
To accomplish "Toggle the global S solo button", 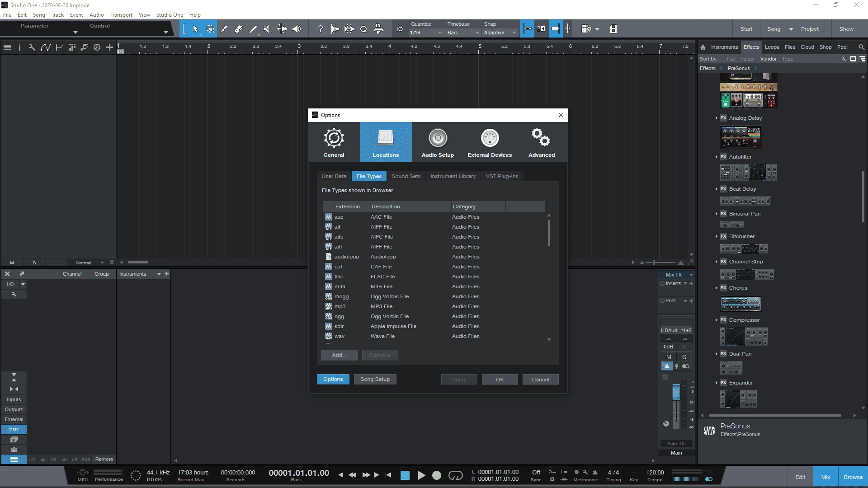I will [34, 263].
